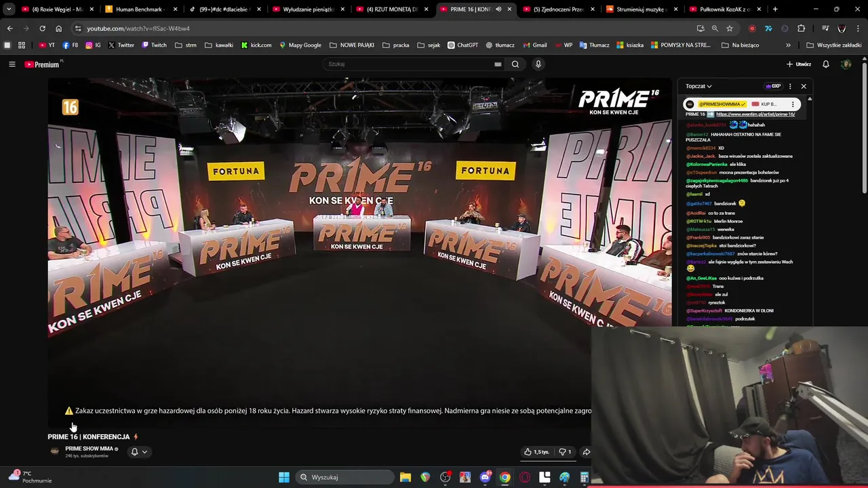Open the weather widget 7°C Pochmurnie
868x488 pixels.
pos(31,477)
